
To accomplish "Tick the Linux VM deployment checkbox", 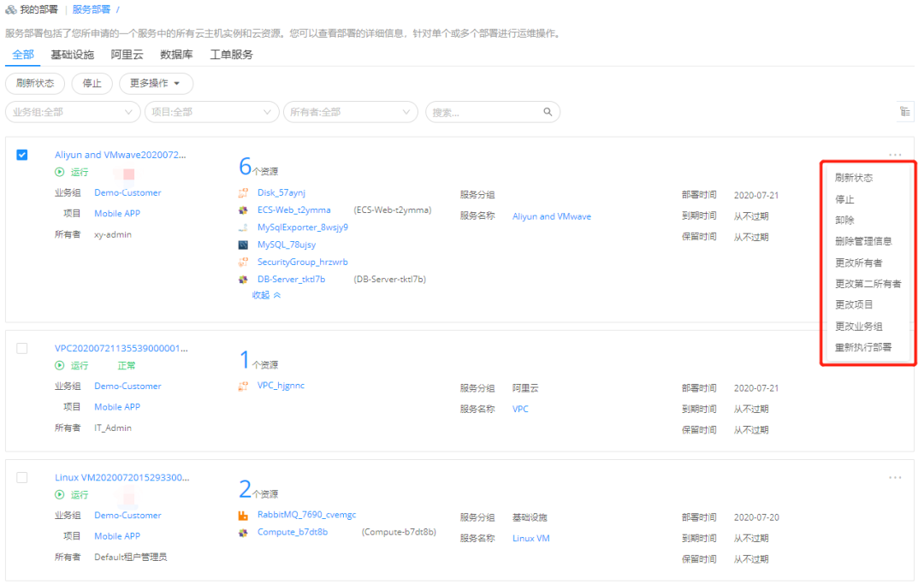I will tap(22, 477).
